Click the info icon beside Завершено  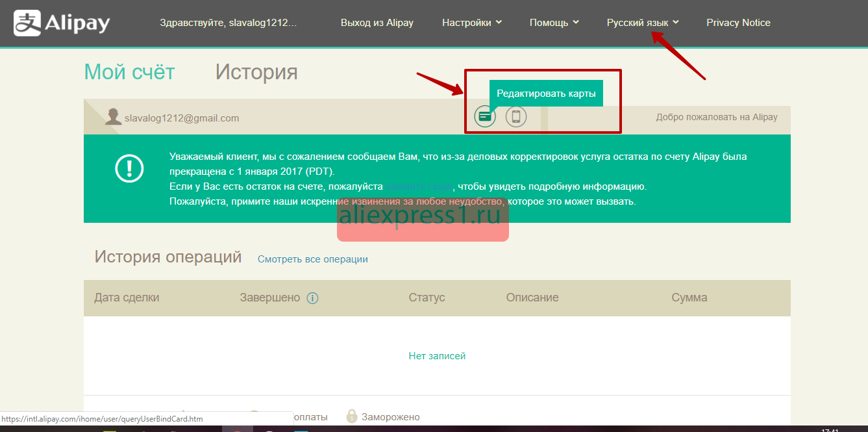coord(312,298)
